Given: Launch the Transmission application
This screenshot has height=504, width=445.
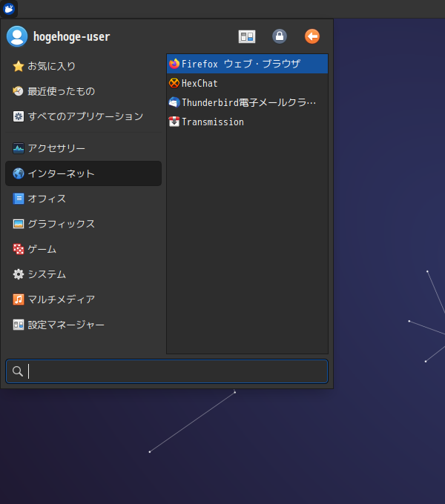Looking at the screenshot, I should (x=247, y=122).
